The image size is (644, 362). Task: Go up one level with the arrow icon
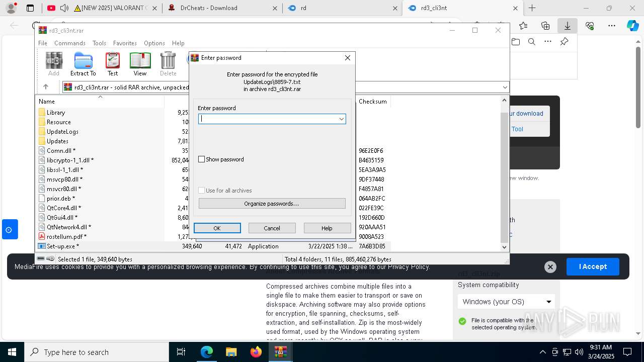coord(45,87)
